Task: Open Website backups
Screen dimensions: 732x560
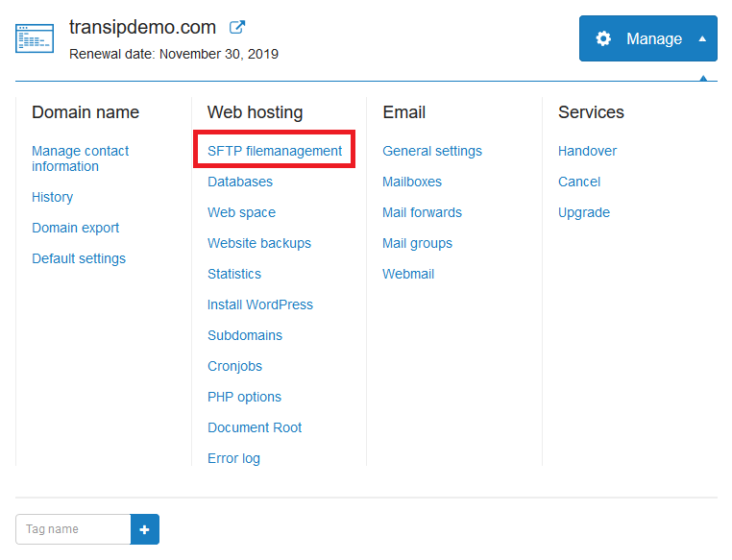Action: click(259, 243)
